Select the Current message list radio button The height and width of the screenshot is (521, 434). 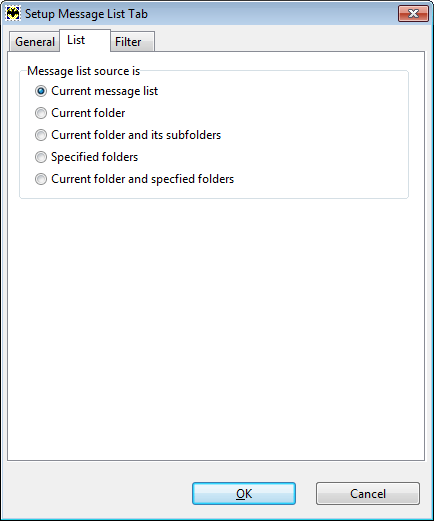41,91
